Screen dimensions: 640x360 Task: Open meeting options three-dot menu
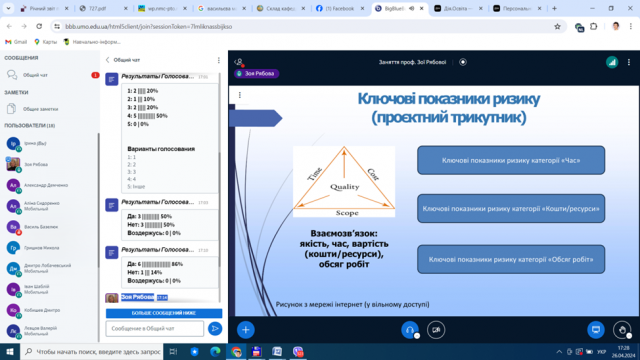tap(629, 62)
